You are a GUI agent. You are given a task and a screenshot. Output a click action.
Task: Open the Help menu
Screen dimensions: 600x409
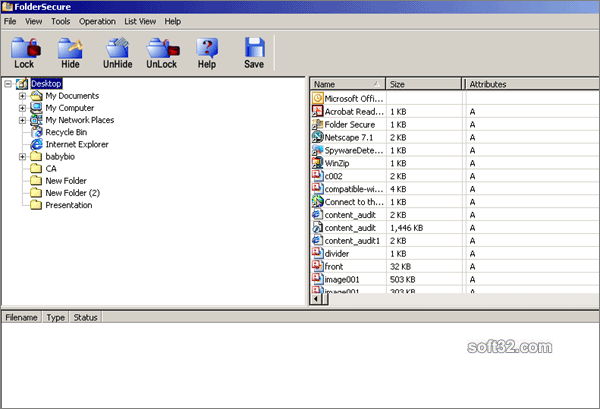tap(173, 21)
